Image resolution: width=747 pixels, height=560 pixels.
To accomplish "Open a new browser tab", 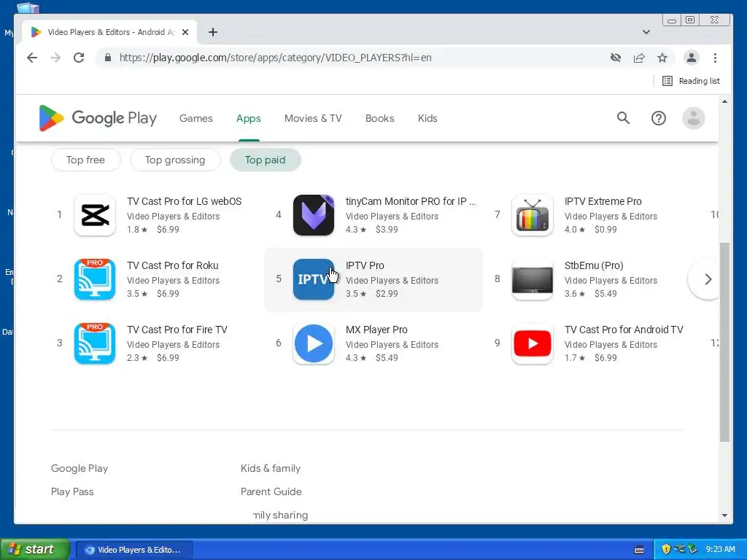I will coord(213,32).
